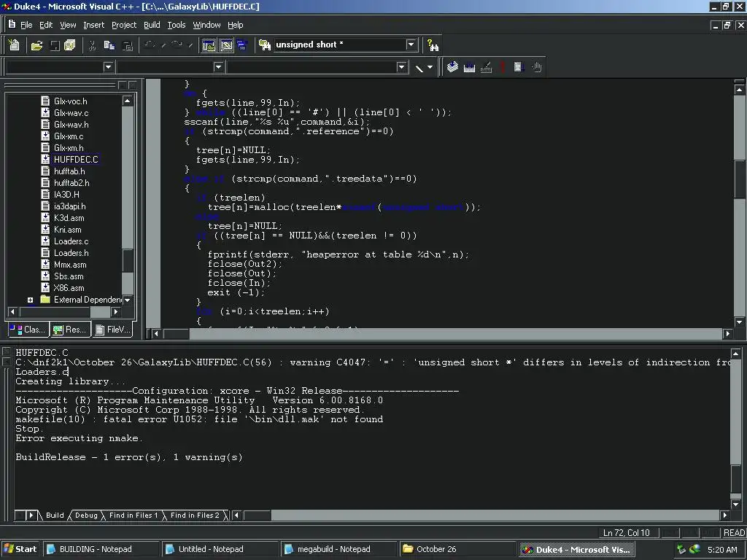This screenshot has width=747, height=560.
Task: Click the Cut scissors icon
Action: [92, 45]
